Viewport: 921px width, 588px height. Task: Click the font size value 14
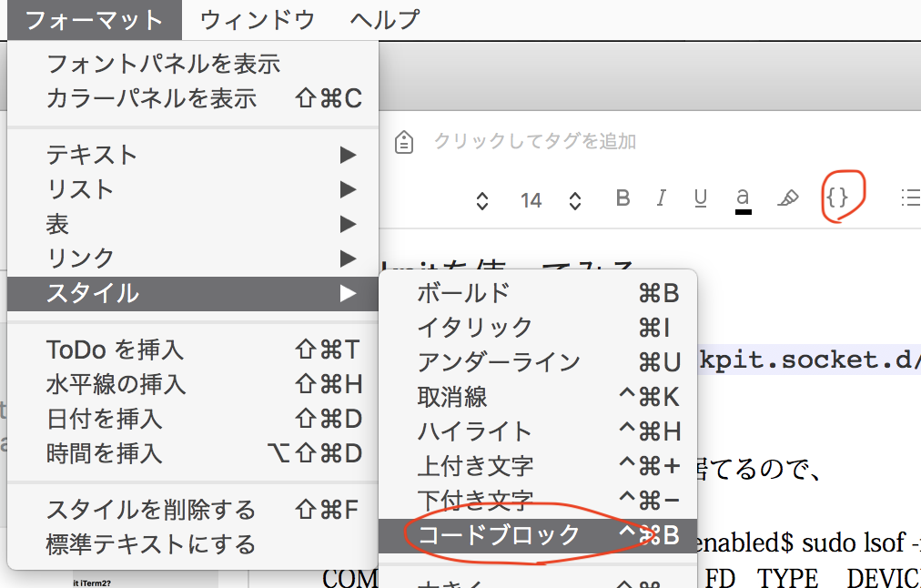pos(531,201)
